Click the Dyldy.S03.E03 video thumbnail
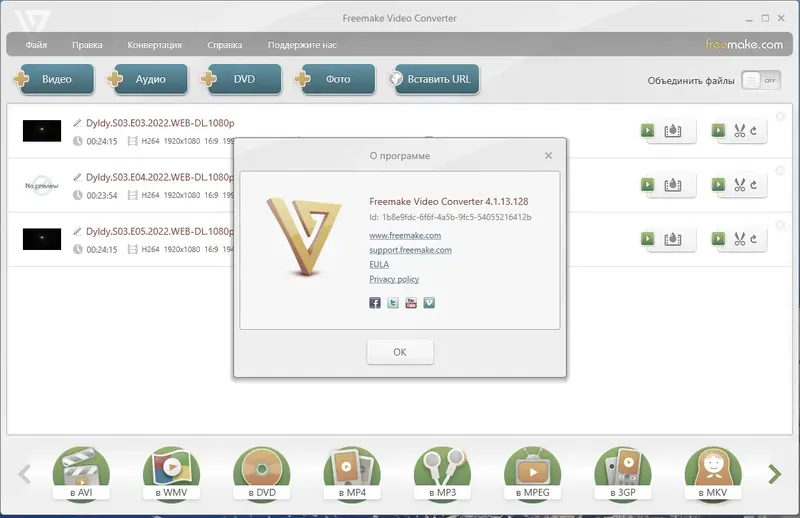Viewport: 800px width, 518px height. 42,131
